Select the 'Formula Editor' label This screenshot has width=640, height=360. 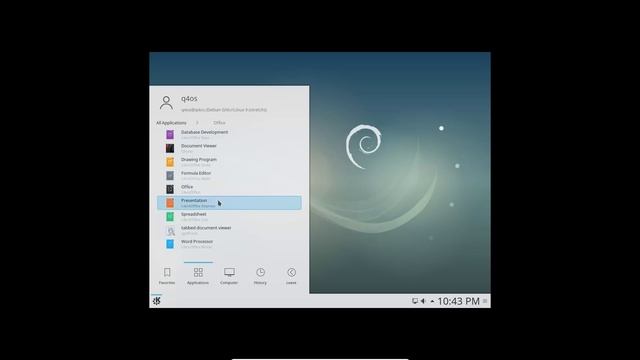[196, 173]
